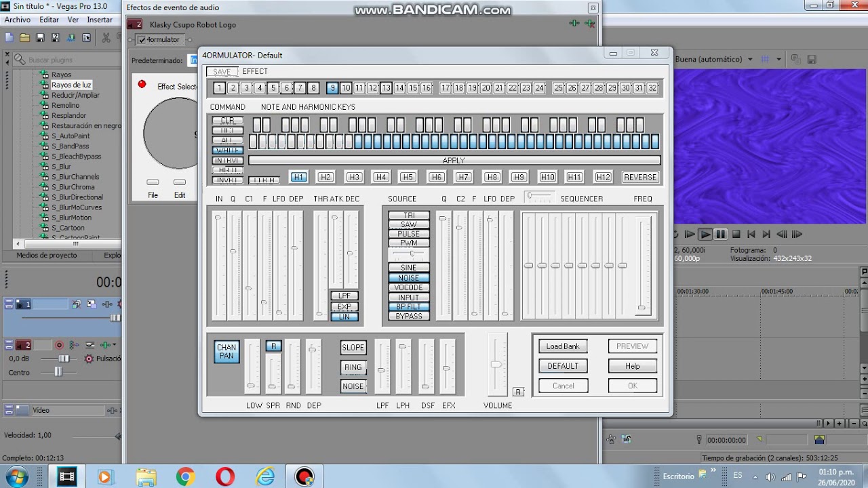Click Go to end button in preview
The width and height of the screenshot is (868, 488).
(x=766, y=235)
